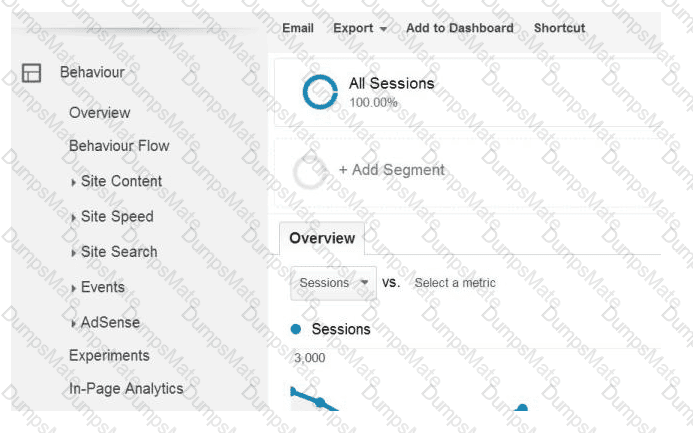Viewport: 693px width, 433px height.
Task: Open the Behaviour Flow report
Action: [119, 146]
